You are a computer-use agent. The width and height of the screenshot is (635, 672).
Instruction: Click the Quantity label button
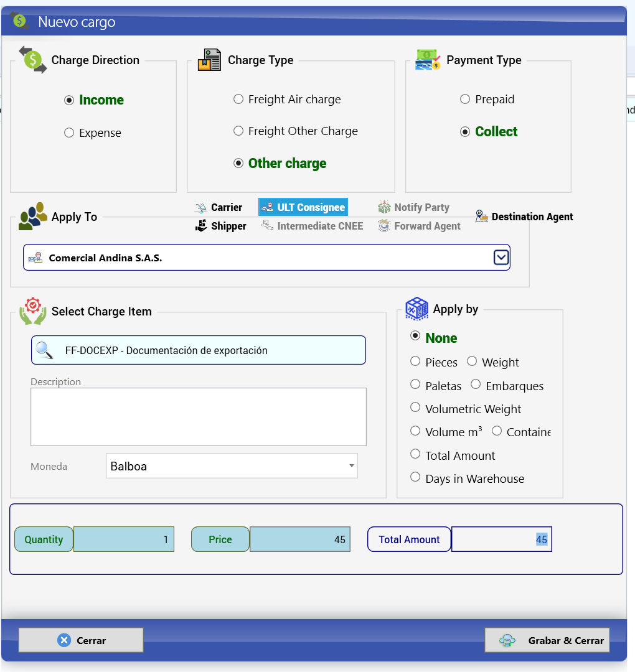tap(44, 539)
